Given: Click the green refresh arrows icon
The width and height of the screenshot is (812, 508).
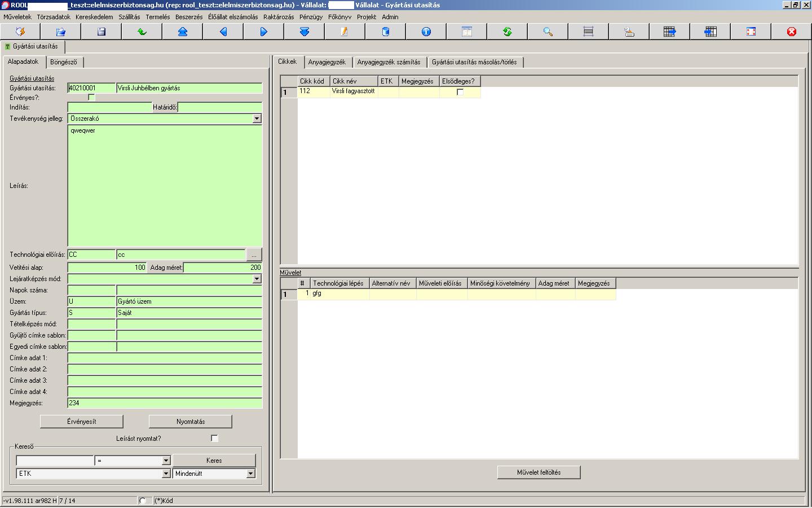Looking at the screenshot, I should (x=507, y=32).
